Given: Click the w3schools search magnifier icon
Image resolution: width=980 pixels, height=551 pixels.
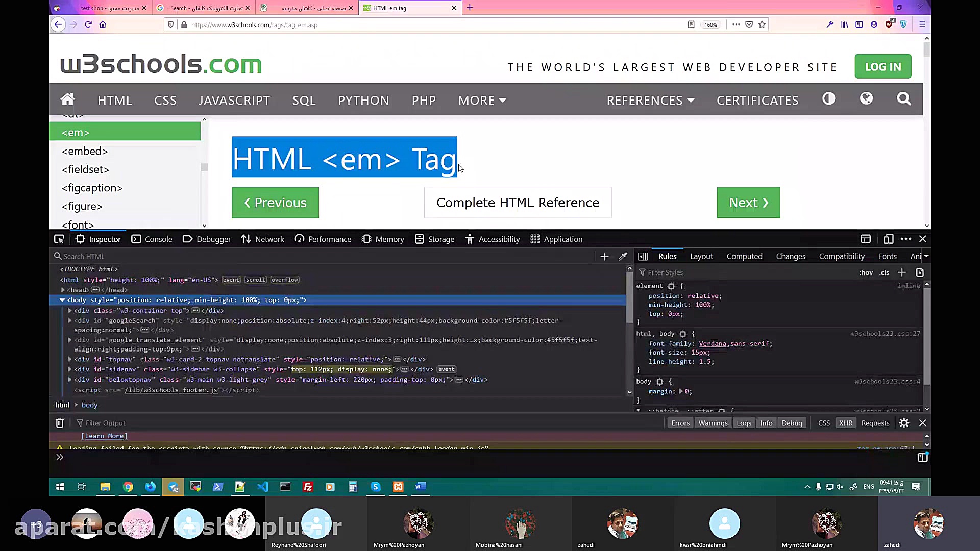Looking at the screenshot, I should 903,99.
